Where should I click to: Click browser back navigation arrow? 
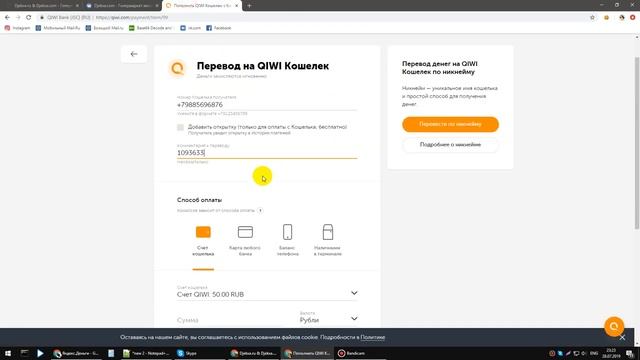point(7,18)
